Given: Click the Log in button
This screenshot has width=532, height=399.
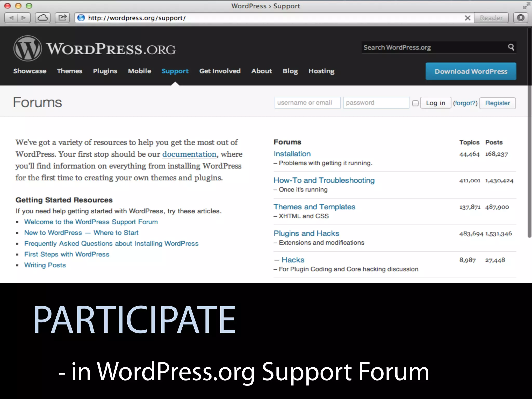Looking at the screenshot, I should tap(436, 103).
